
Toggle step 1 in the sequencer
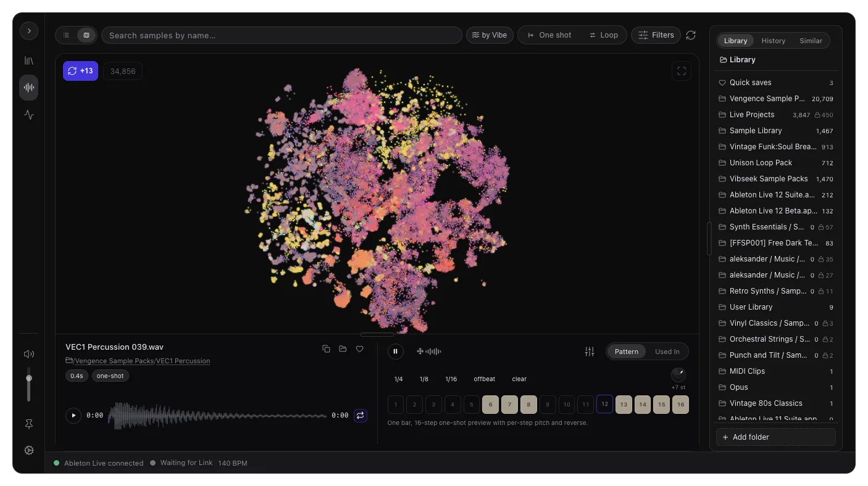[x=396, y=405]
